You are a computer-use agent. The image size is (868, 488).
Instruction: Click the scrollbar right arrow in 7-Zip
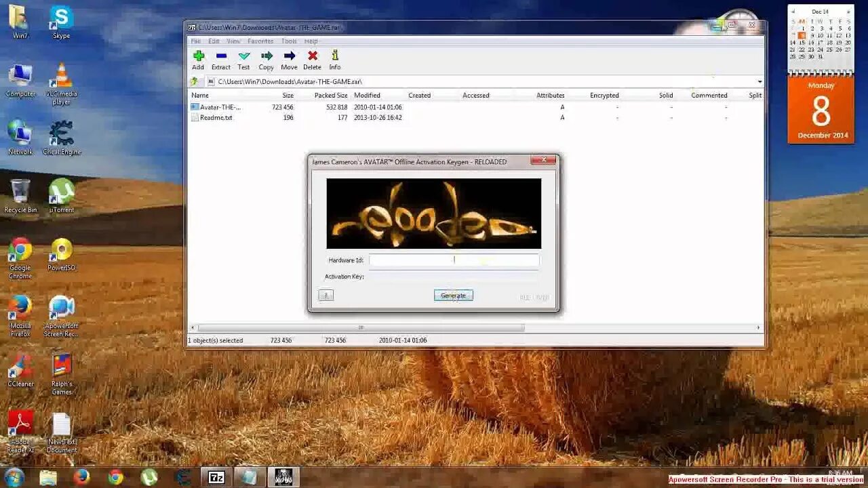click(x=759, y=327)
